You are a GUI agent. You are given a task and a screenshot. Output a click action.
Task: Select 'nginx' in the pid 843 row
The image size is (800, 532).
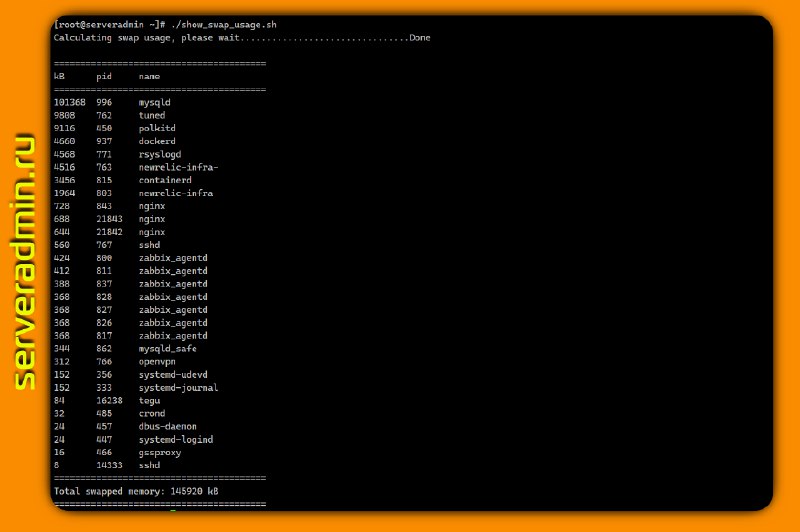click(152, 207)
